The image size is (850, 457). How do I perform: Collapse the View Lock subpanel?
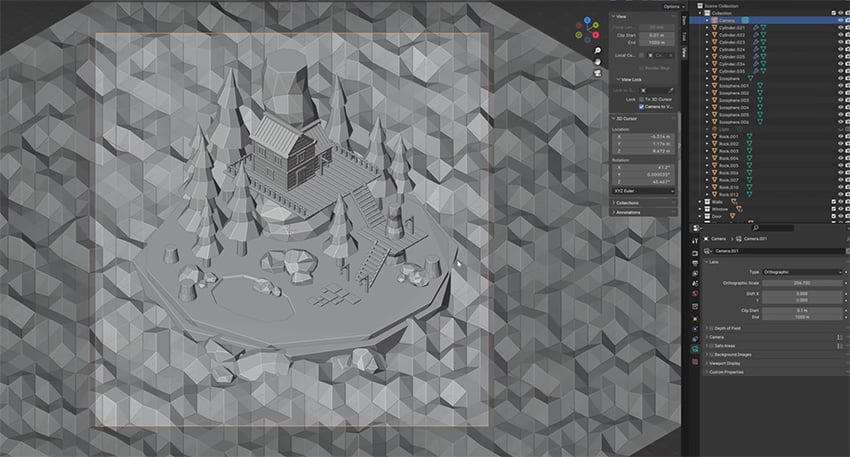tap(629, 80)
